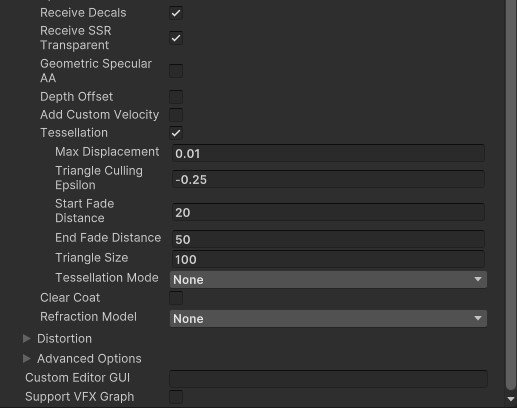Edit the Triangle Culling Epsilon field
This screenshot has width=517, height=408.
click(x=328, y=179)
